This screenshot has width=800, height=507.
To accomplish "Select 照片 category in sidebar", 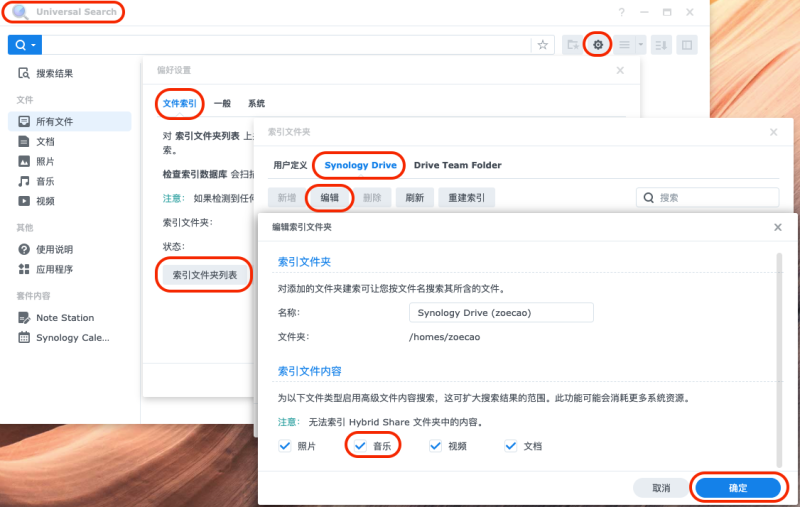I will [69, 161].
